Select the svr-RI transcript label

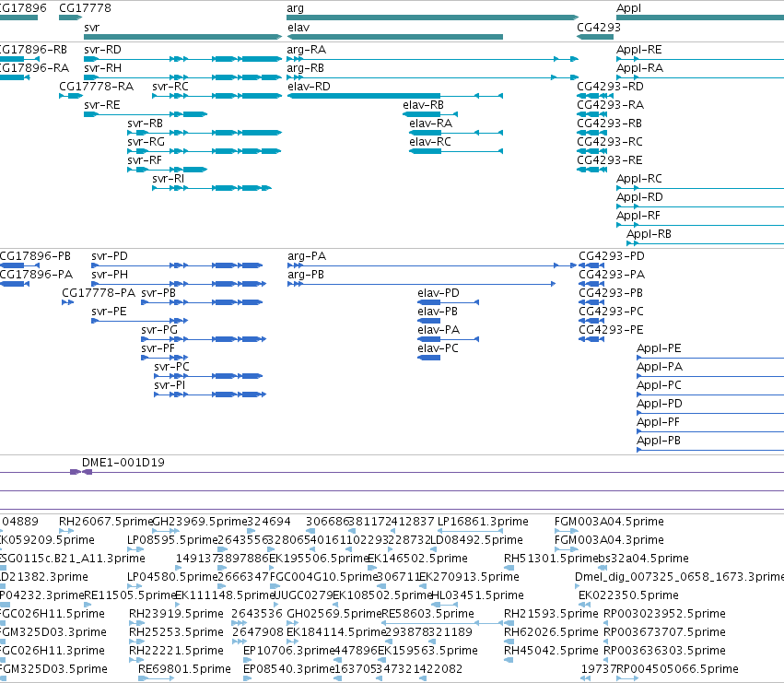(169, 179)
